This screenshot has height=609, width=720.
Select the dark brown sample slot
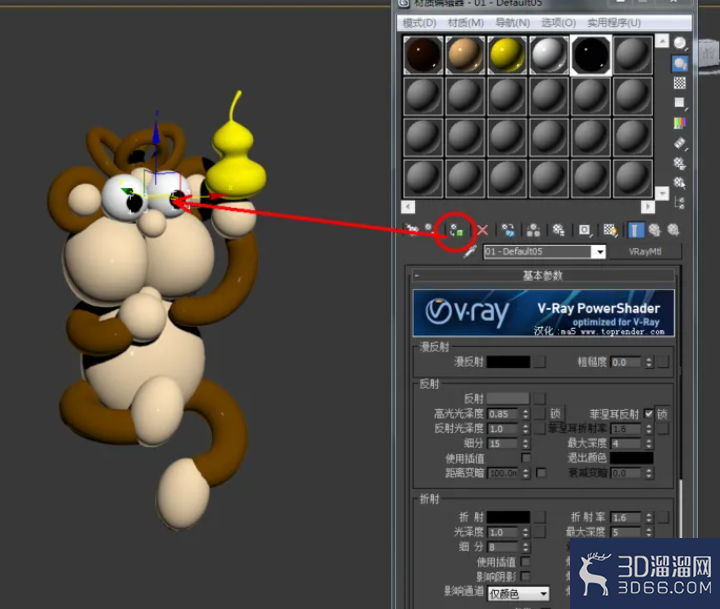click(x=423, y=55)
